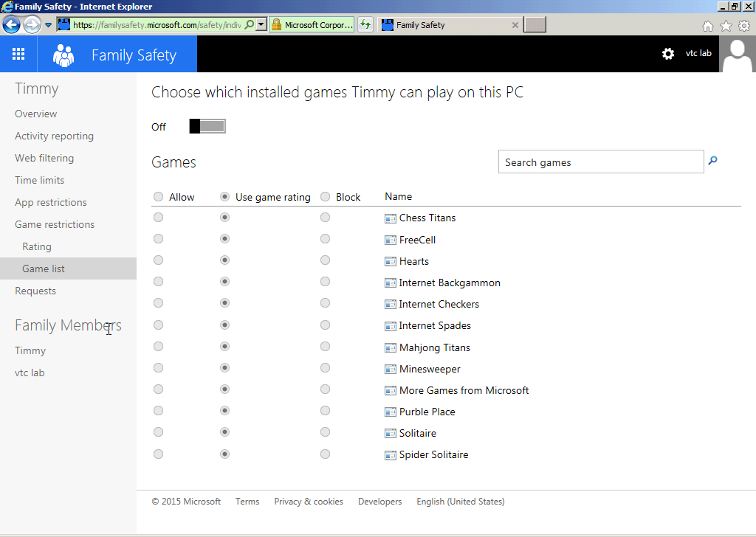Open Web filtering in the sidebar
The width and height of the screenshot is (756, 537).
(44, 158)
